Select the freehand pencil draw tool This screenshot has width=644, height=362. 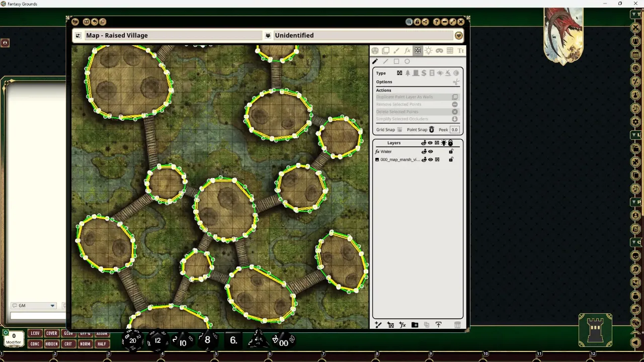coord(375,61)
